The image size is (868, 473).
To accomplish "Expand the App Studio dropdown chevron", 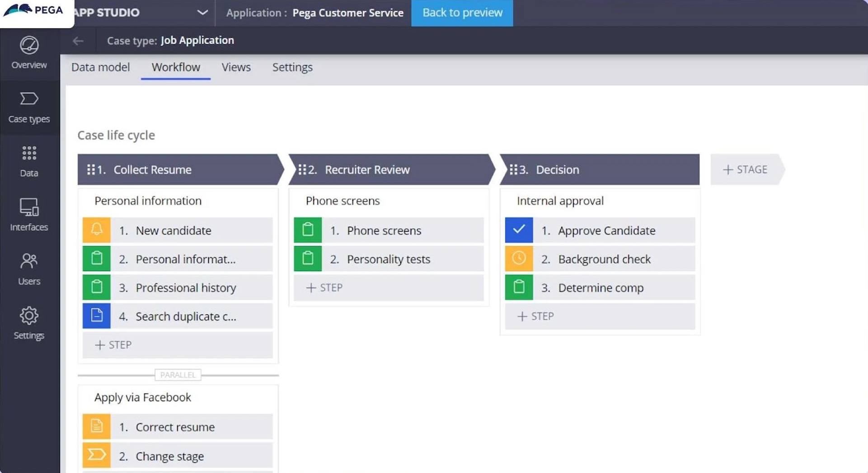I will 202,13.
